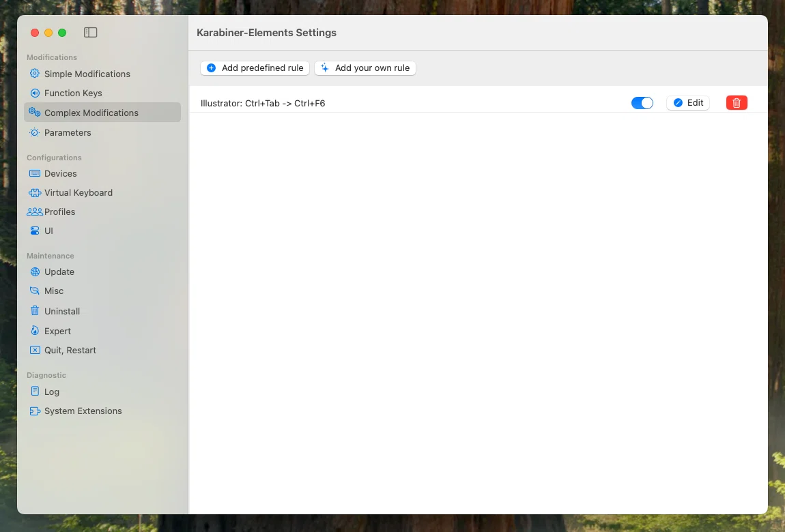
Task: Go to Misc maintenance settings
Action: point(102,291)
